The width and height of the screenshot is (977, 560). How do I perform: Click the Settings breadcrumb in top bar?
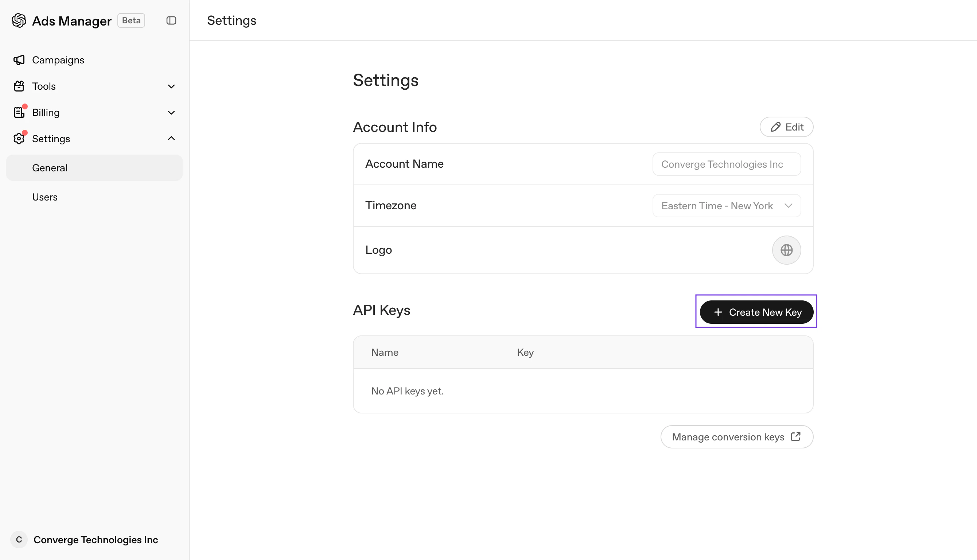tap(231, 20)
